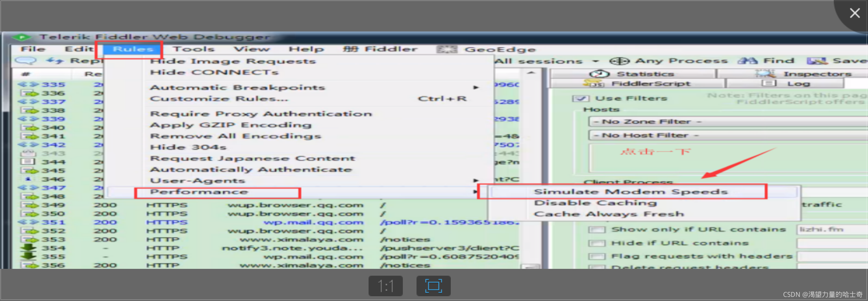
Task: Click the hosts filter text area
Action: [728, 158]
